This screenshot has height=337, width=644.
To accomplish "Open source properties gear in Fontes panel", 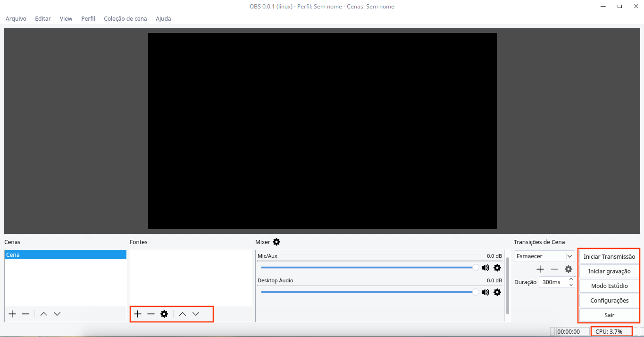I will click(x=164, y=314).
